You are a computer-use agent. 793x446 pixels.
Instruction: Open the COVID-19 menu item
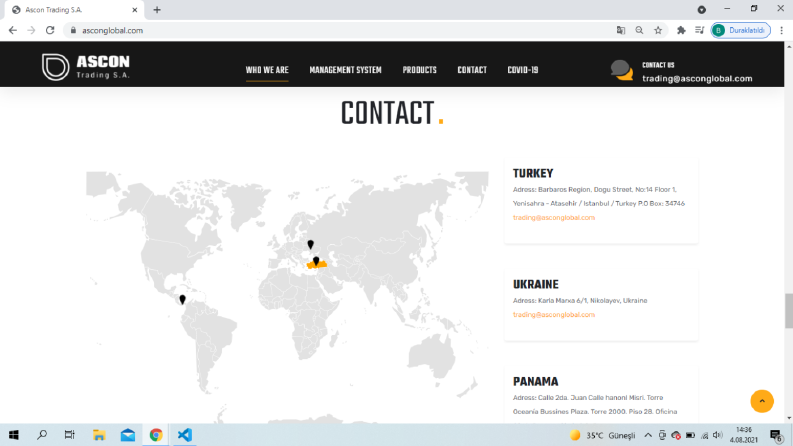click(x=523, y=70)
